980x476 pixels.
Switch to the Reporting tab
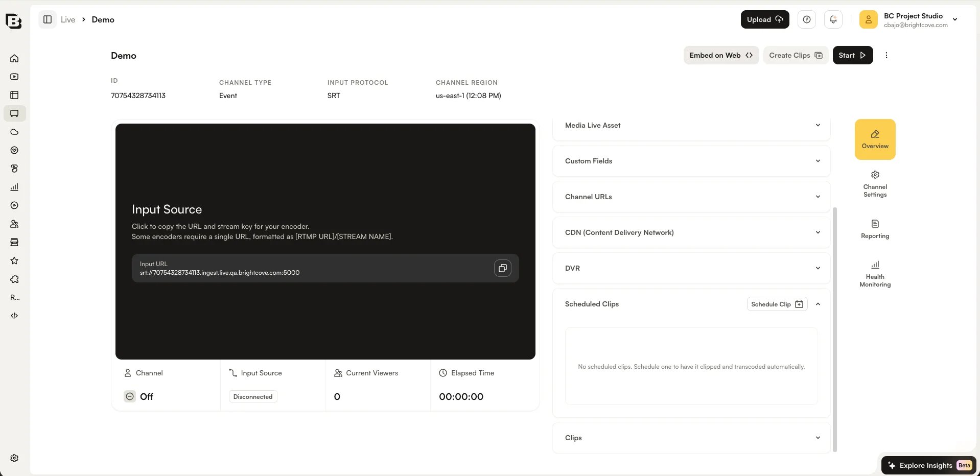coord(875,229)
